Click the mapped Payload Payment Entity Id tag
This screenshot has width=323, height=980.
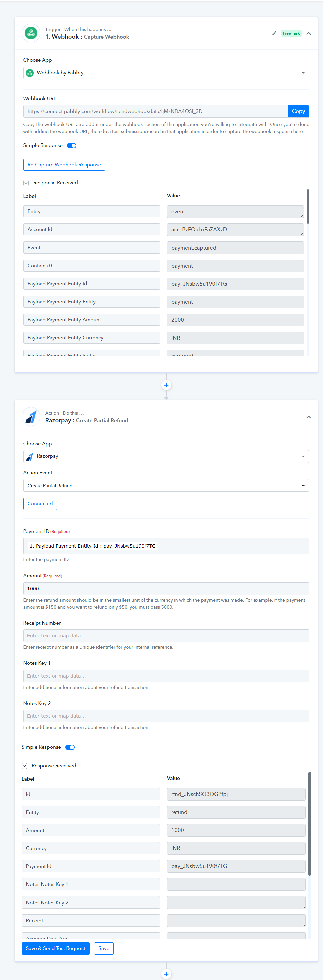click(93, 546)
